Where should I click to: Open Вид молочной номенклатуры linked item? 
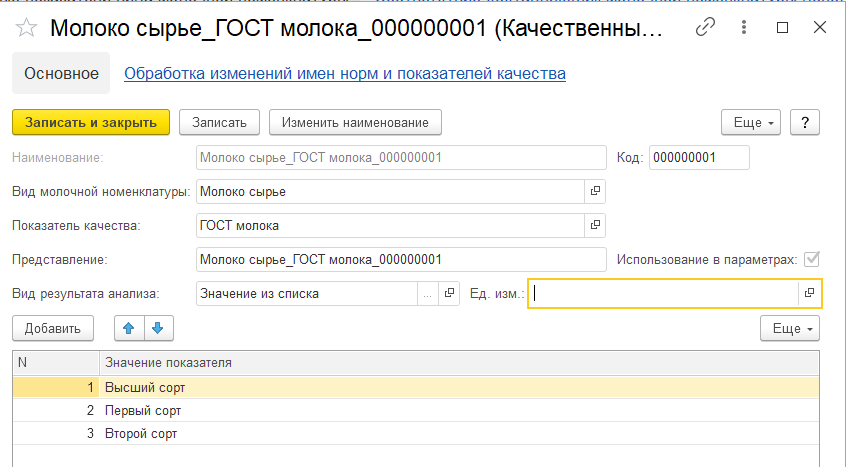coord(594,191)
